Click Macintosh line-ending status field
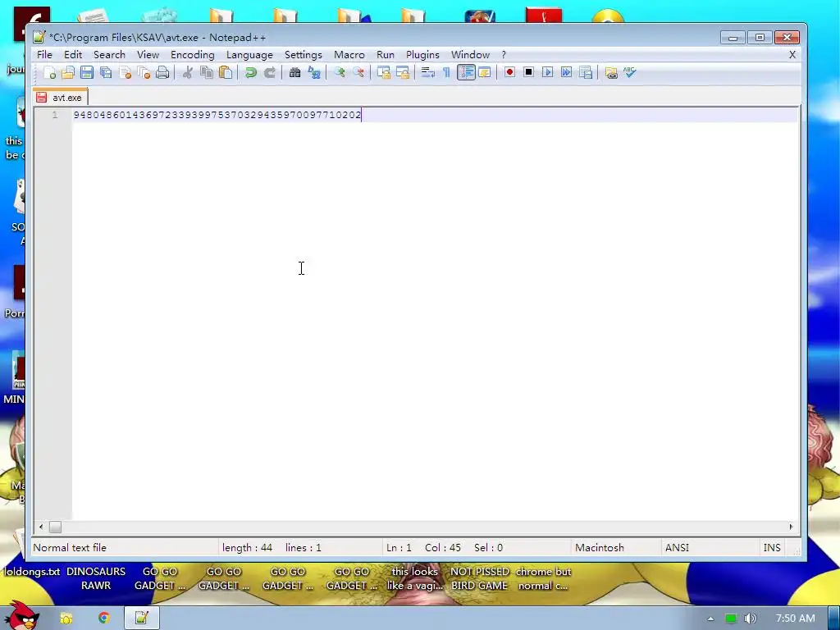The image size is (840, 630). click(x=600, y=547)
